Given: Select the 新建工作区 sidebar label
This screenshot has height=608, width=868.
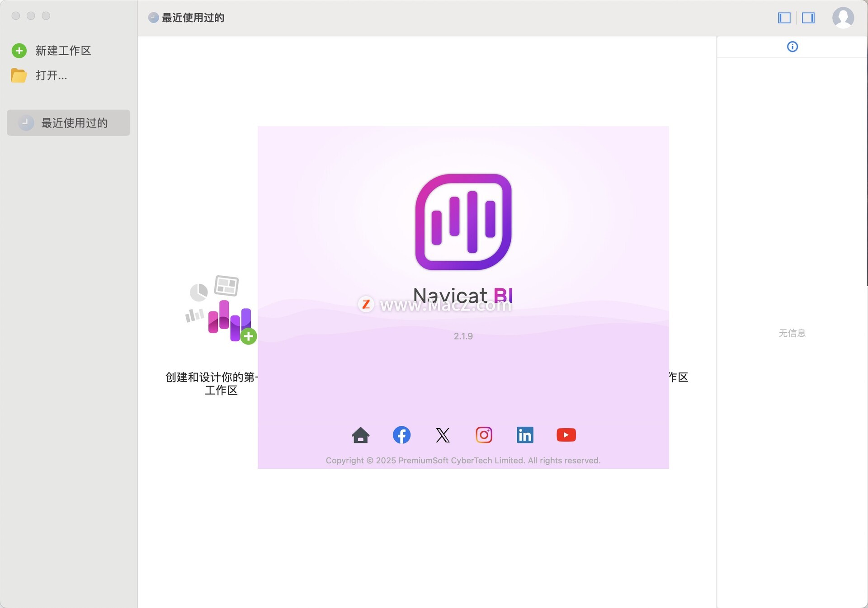Looking at the screenshot, I should click(x=63, y=51).
